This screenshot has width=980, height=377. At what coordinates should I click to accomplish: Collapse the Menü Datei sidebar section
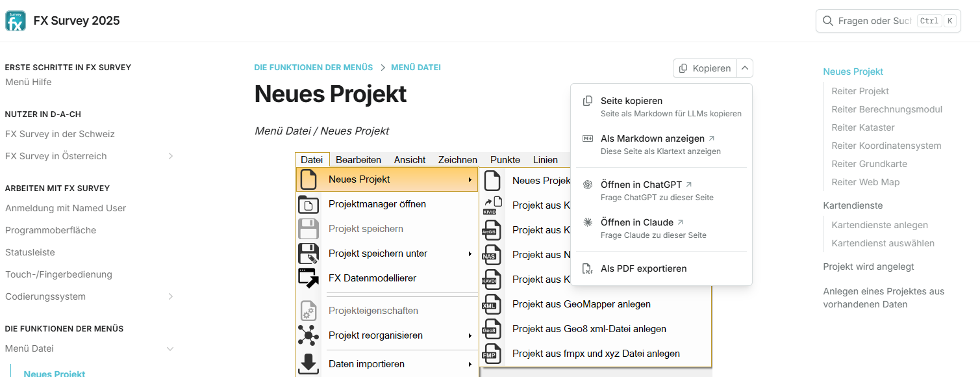pos(170,349)
